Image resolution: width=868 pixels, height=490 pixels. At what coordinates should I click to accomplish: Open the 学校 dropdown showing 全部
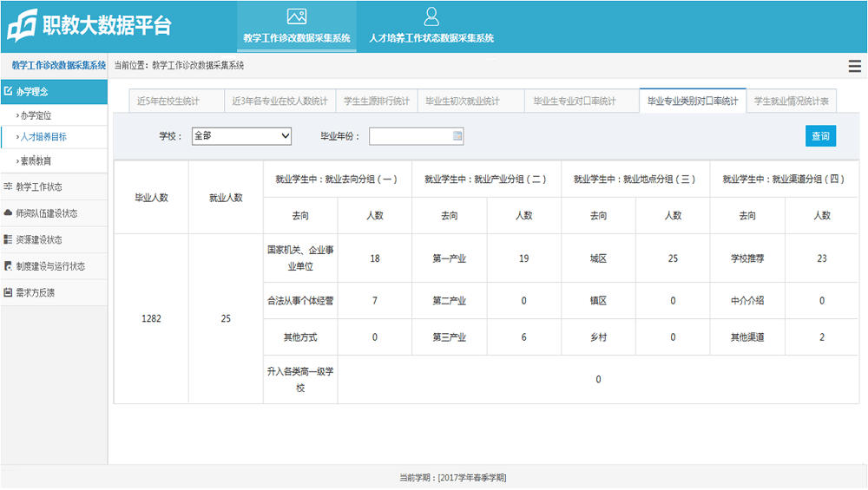coord(241,136)
